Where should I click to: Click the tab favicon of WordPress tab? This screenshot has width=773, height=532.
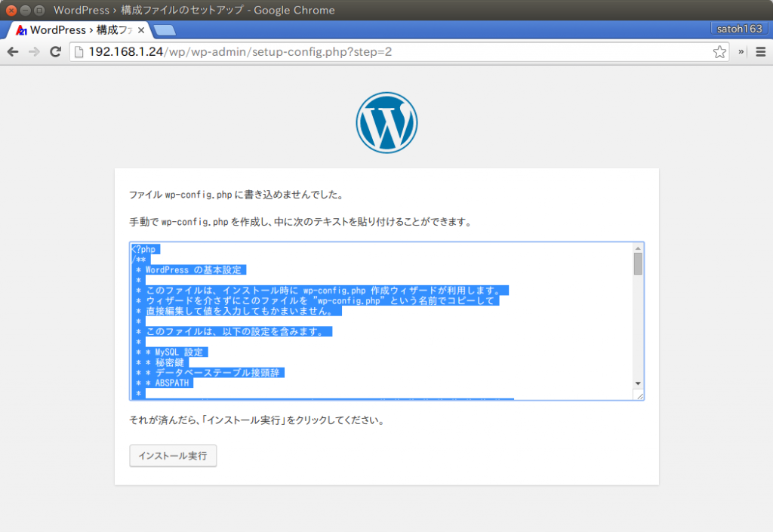[21, 30]
